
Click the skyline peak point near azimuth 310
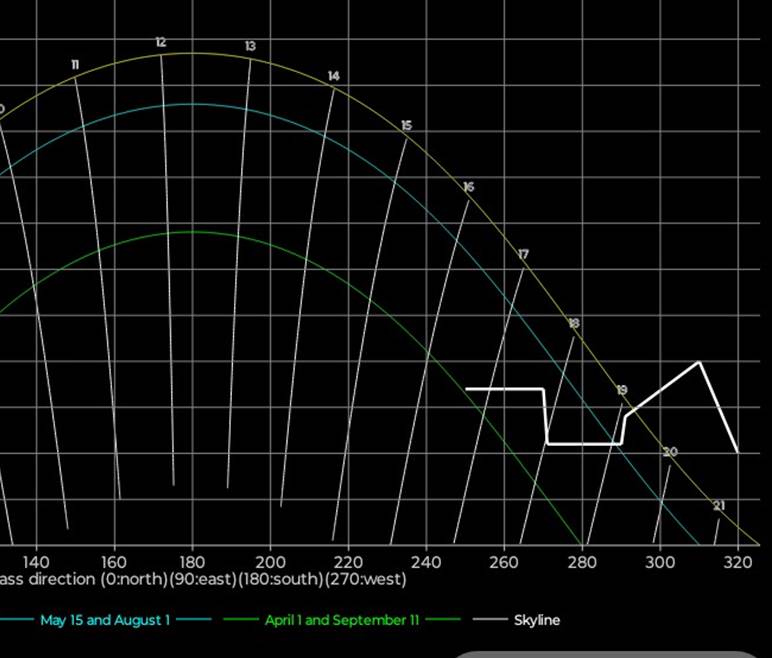(x=698, y=362)
